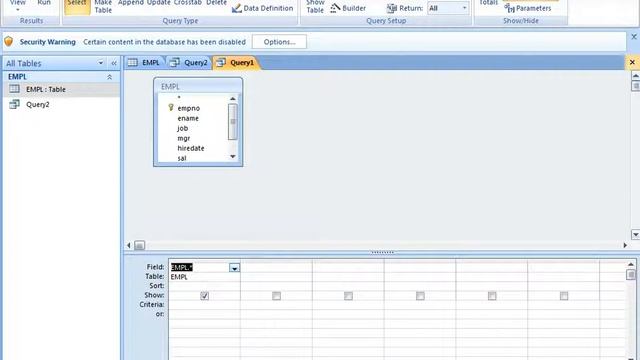Select the asterisk field in EMPL list

pos(179,98)
